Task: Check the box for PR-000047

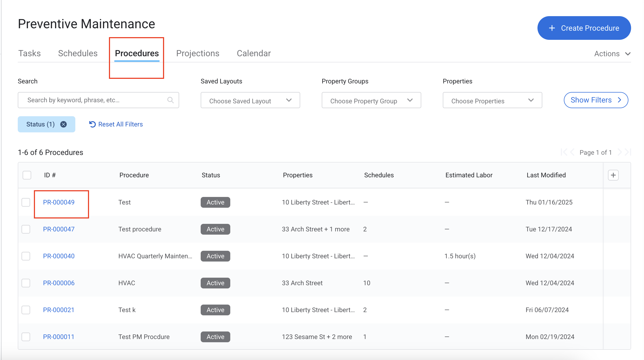Action: coord(26,229)
